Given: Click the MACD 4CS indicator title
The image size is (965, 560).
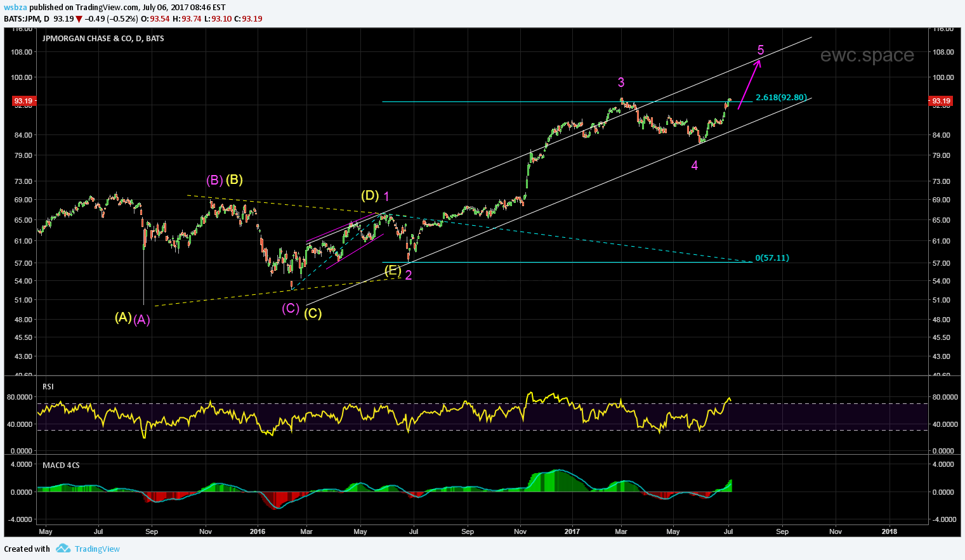Looking at the screenshot, I should pos(61,466).
